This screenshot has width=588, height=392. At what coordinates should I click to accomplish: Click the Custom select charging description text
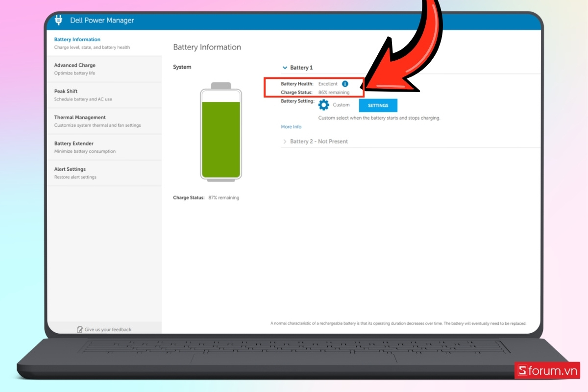tap(379, 118)
